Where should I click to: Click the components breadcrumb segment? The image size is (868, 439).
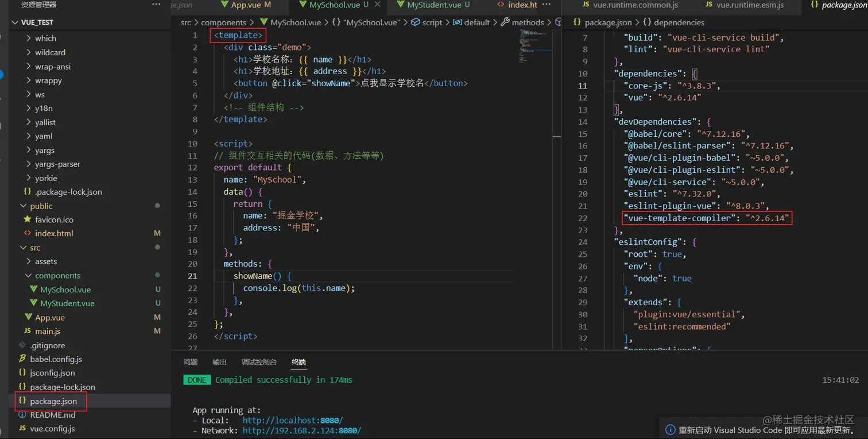coord(224,22)
